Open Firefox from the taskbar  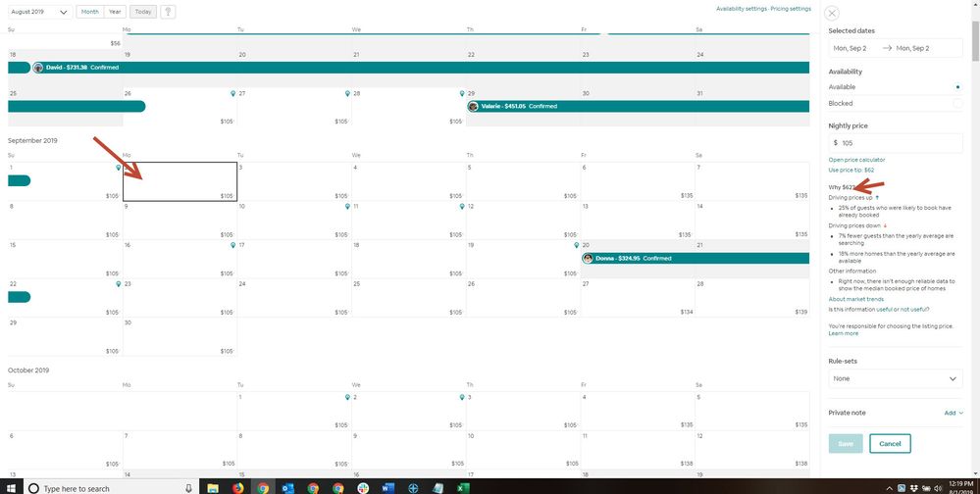pyautogui.click(x=238, y=487)
